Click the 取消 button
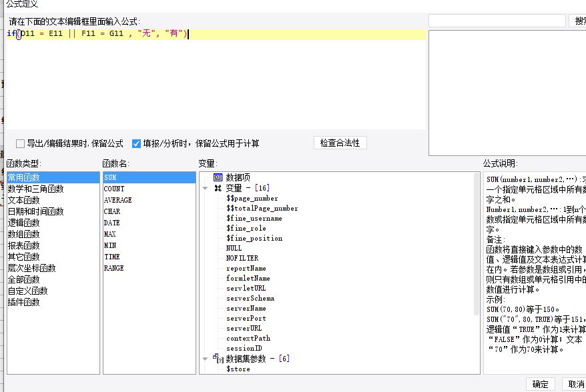Viewport: 586px width, 392px height. click(575, 384)
